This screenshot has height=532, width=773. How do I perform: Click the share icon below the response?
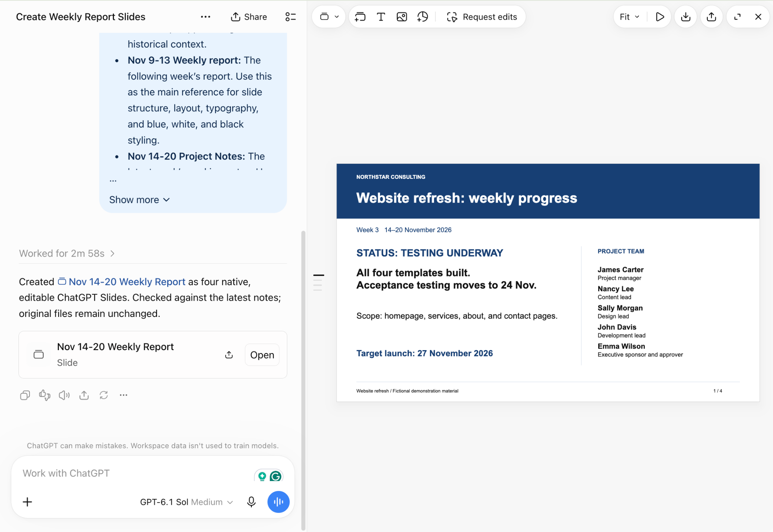coord(84,395)
